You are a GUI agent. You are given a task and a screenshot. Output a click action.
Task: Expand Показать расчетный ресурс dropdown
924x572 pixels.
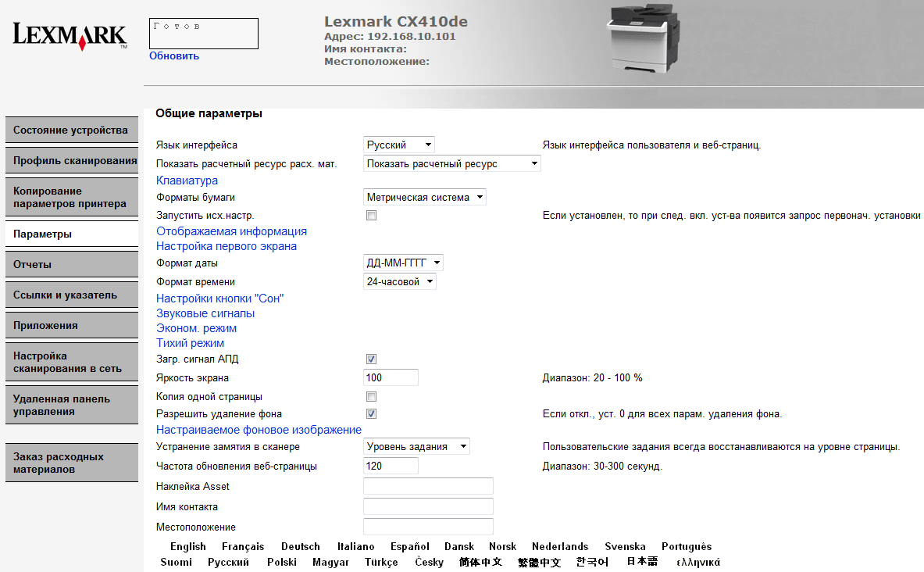click(x=452, y=163)
